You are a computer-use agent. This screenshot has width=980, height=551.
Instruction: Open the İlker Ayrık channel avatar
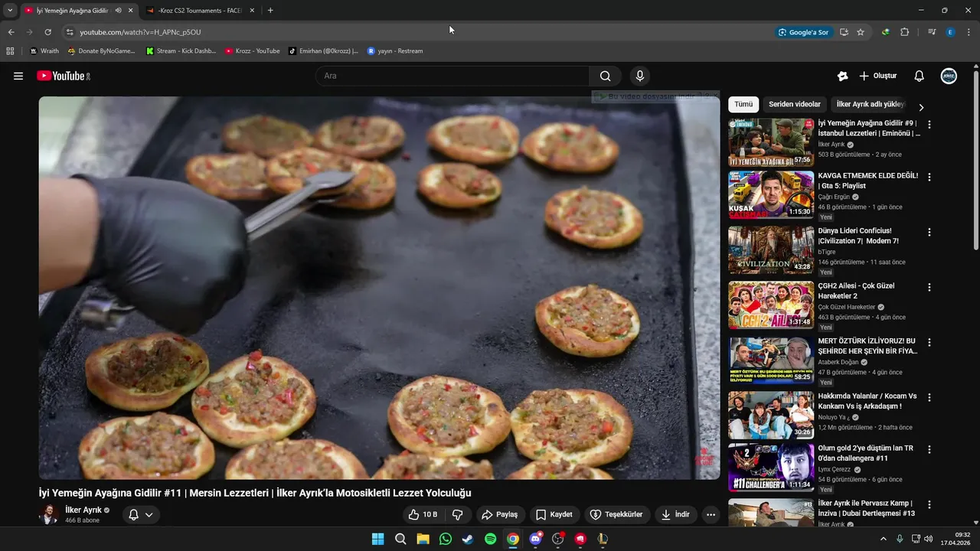pos(49,514)
